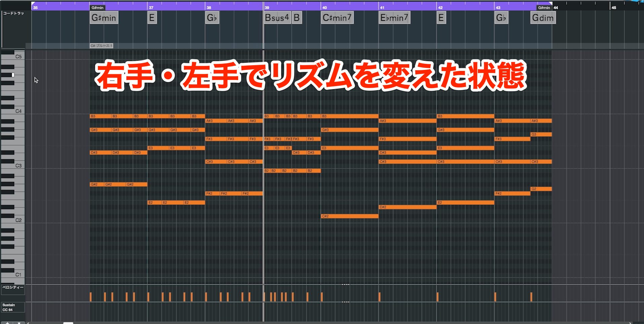Click the Bsus4 chord event

pos(277,18)
